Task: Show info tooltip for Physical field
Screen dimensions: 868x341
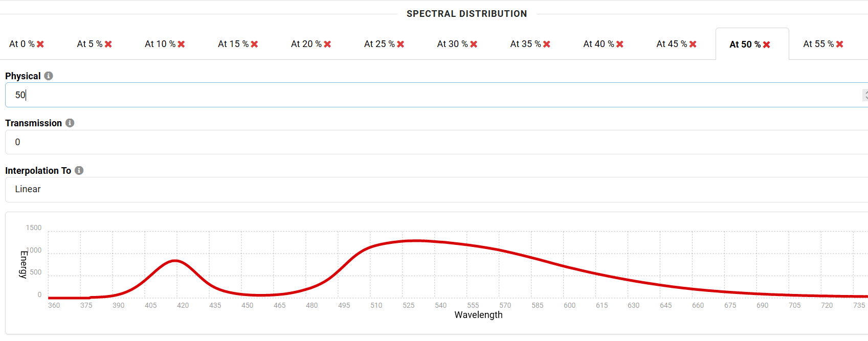Action: pyautogui.click(x=49, y=76)
